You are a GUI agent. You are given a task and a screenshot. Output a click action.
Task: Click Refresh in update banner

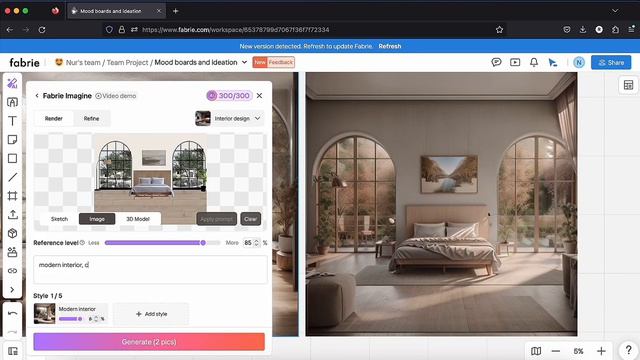click(x=390, y=46)
